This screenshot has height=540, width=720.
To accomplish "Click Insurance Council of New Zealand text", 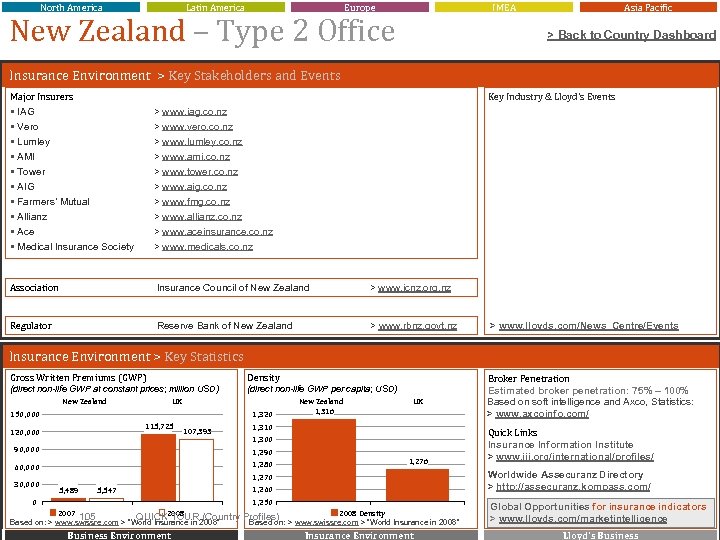I will [233, 288].
